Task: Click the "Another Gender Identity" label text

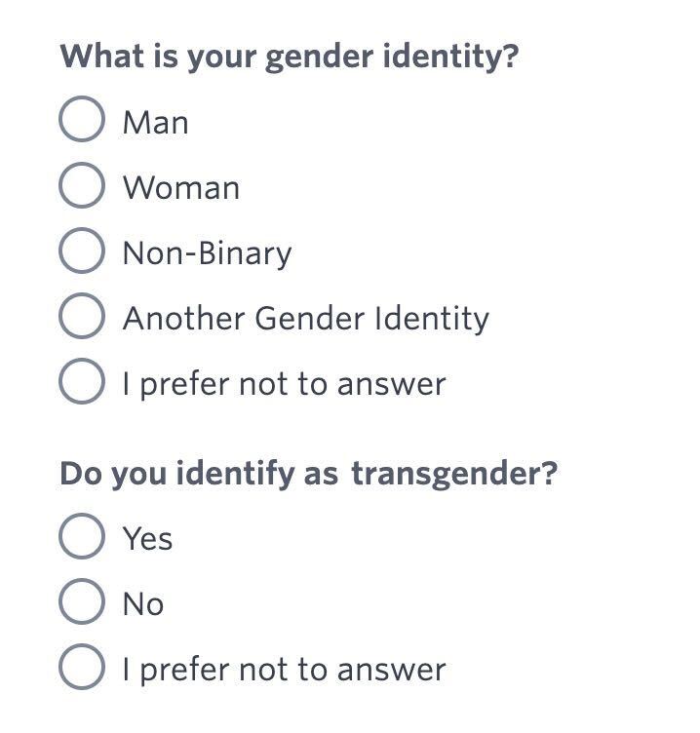Action: (x=305, y=319)
